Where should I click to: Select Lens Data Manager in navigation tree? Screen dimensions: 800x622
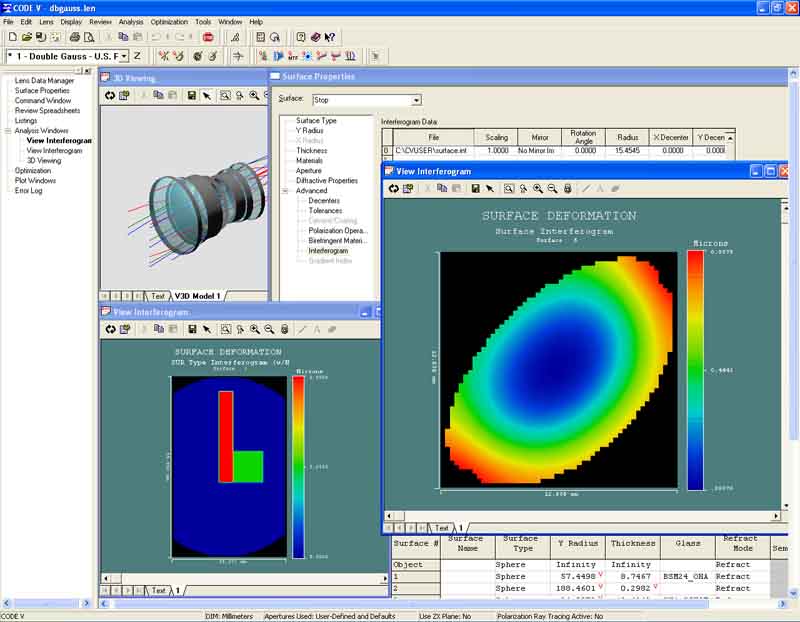pos(44,81)
